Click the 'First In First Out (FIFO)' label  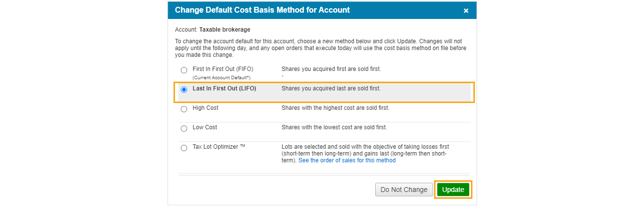(x=223, y=69)
